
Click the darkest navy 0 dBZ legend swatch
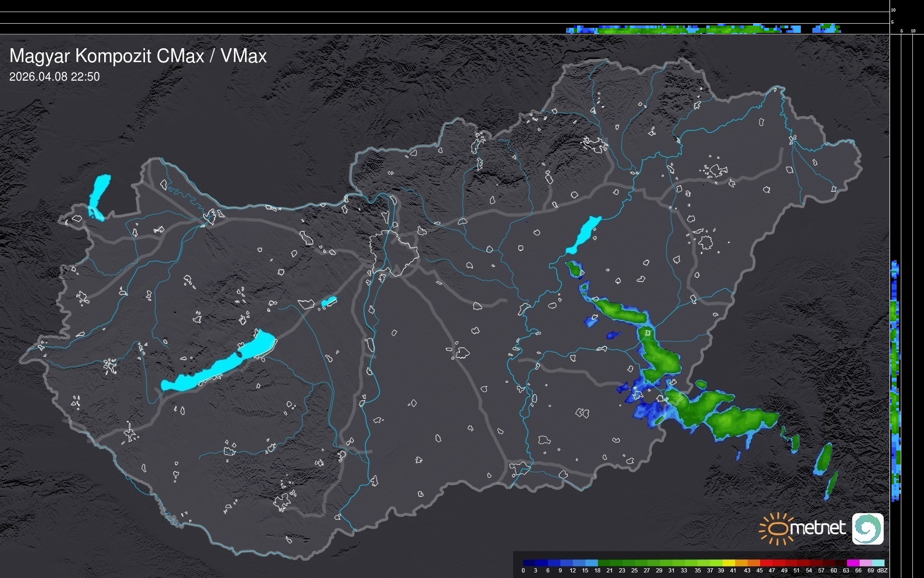529,563
